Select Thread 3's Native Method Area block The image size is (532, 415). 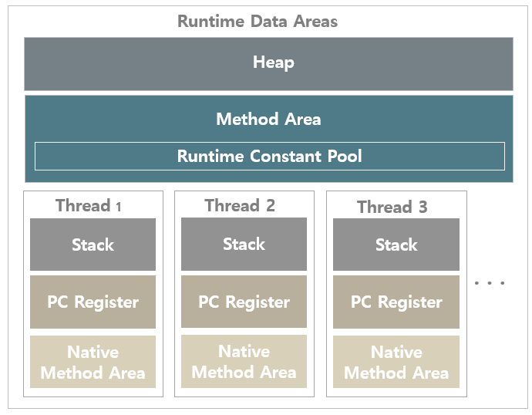396,362
